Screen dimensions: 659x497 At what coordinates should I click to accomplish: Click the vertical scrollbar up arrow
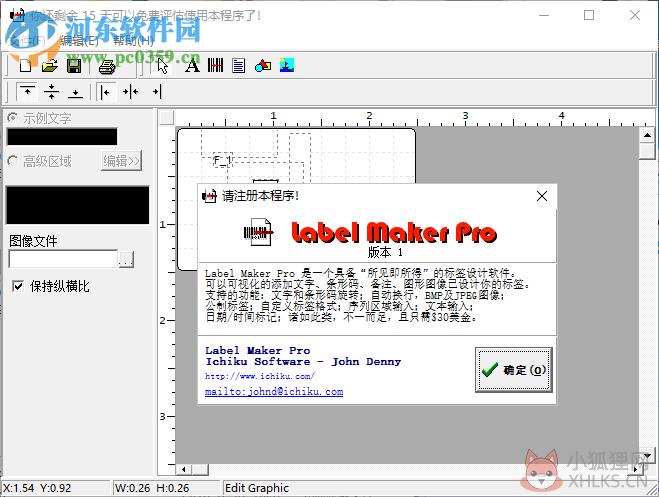click(647, 135)
